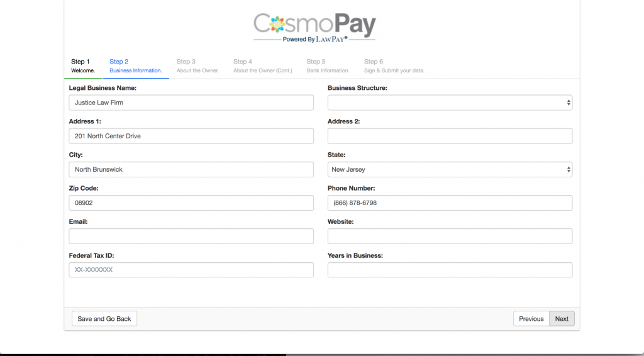
Task: Open Step 3 About the Owner tab
Action: click(197, 65)
